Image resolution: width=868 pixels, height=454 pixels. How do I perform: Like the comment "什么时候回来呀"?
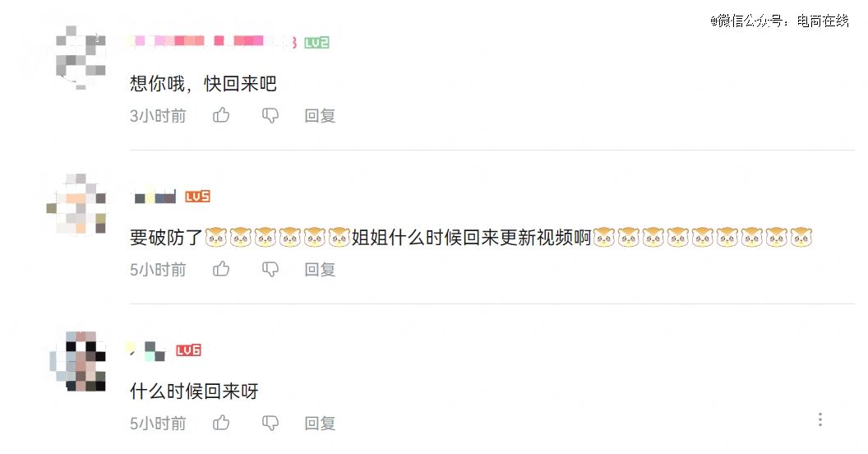point(221,423)
